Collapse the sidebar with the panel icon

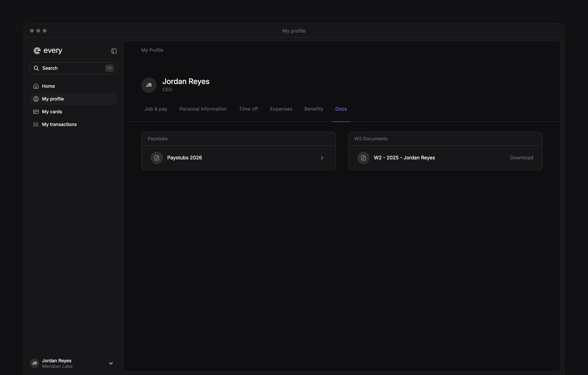114,51
